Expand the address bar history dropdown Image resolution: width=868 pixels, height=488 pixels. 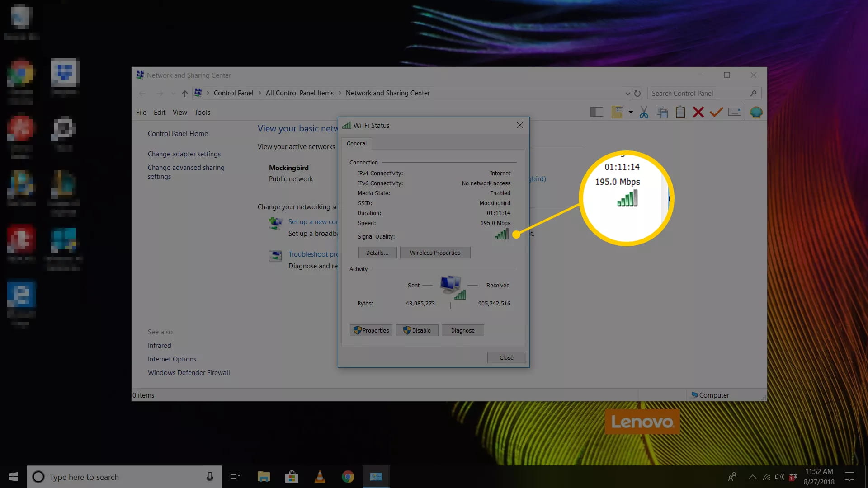[x=627, y=94]
